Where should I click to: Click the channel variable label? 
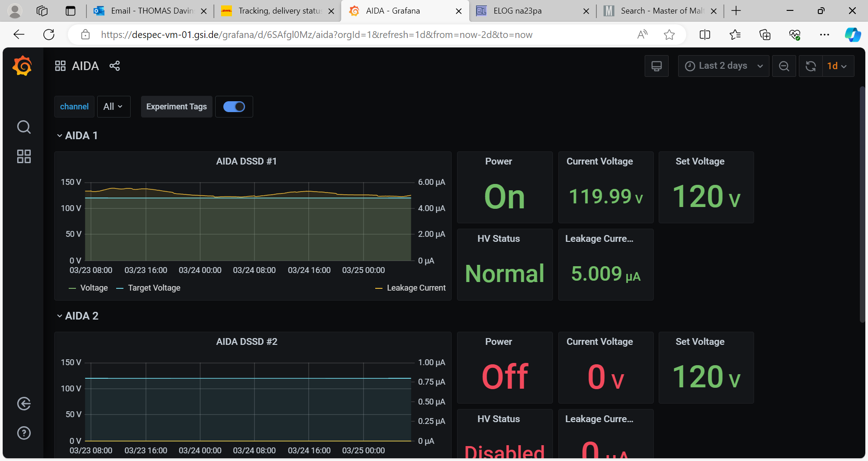75,107
